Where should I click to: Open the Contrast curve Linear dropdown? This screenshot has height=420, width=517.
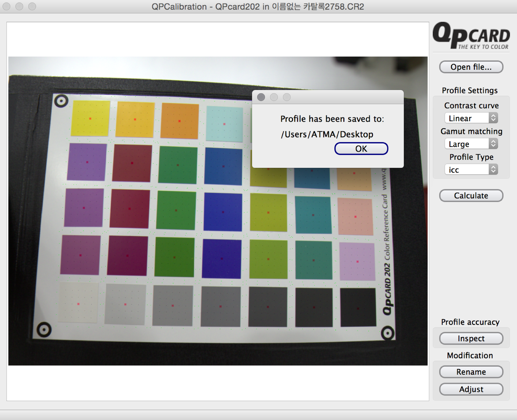471,118
